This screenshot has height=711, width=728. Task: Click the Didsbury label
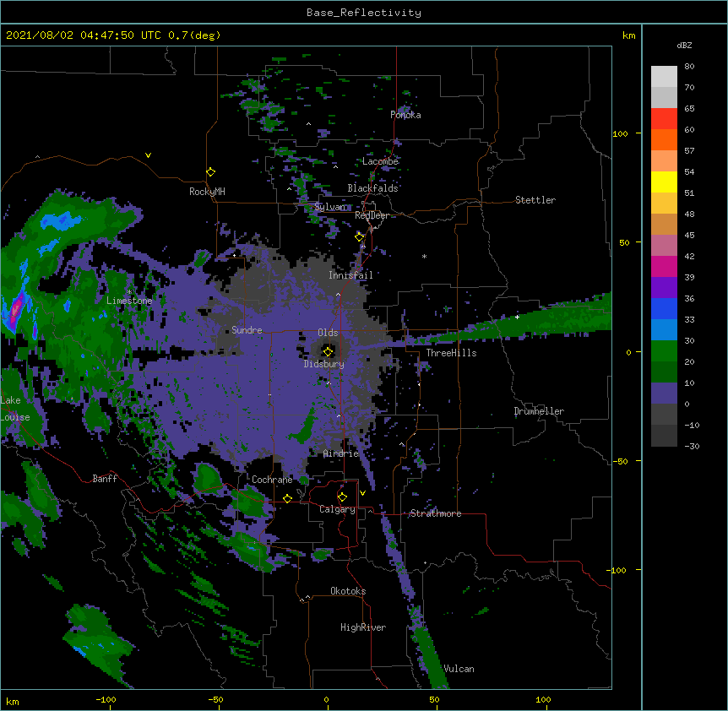(323, 364)
